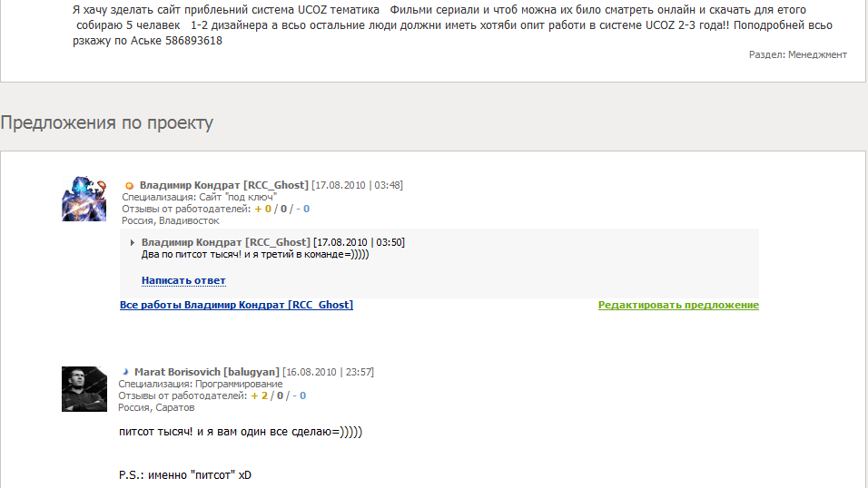Click Редактировать предложение green link
This screenshot has height=488, width=868.
(x=678, y=305)
